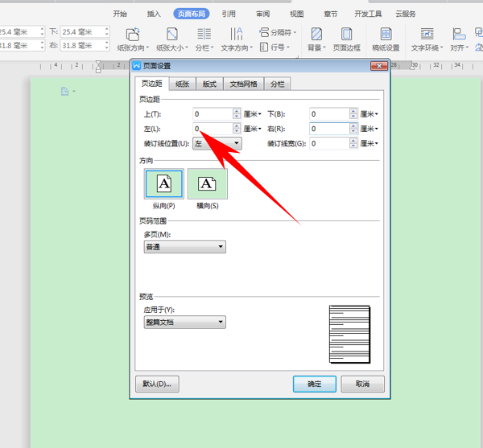Switch to the 分栏 dialog tab
This screenshot has width=483, height=448.
277,84
